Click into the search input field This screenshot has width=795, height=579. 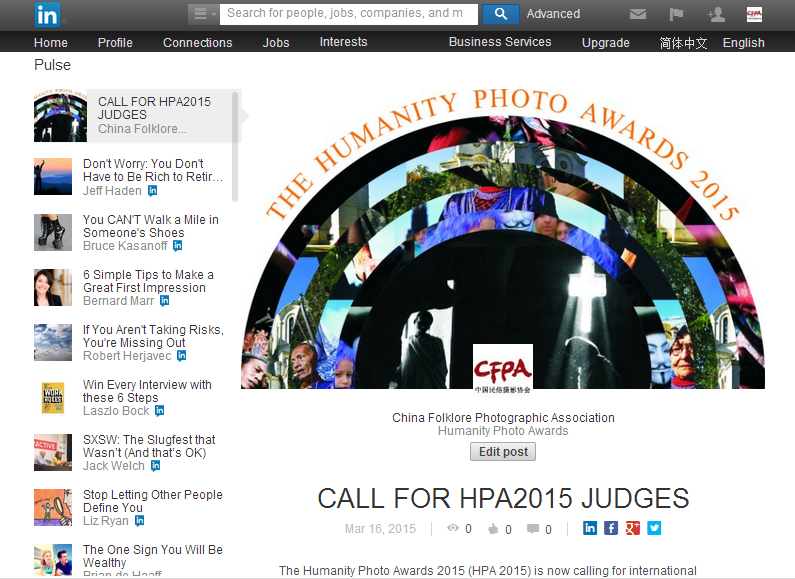tap(349, 14)
